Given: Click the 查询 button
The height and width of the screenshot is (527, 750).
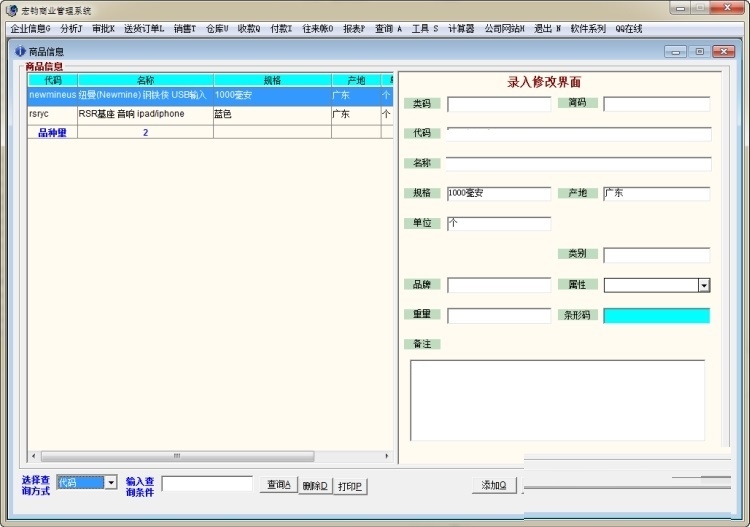Looking at the screenshot, I should tap(278, 485).
